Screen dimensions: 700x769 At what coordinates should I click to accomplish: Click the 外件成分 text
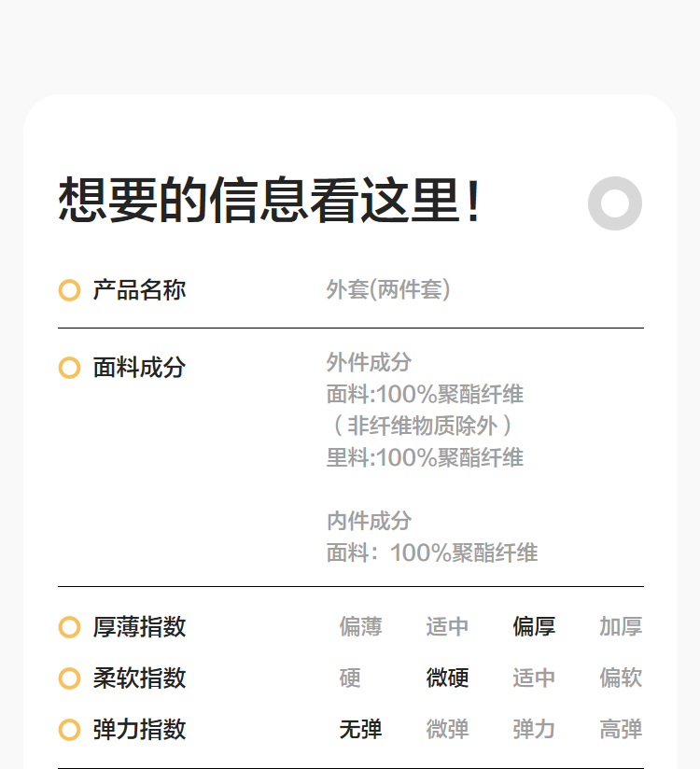pos(369,362)
